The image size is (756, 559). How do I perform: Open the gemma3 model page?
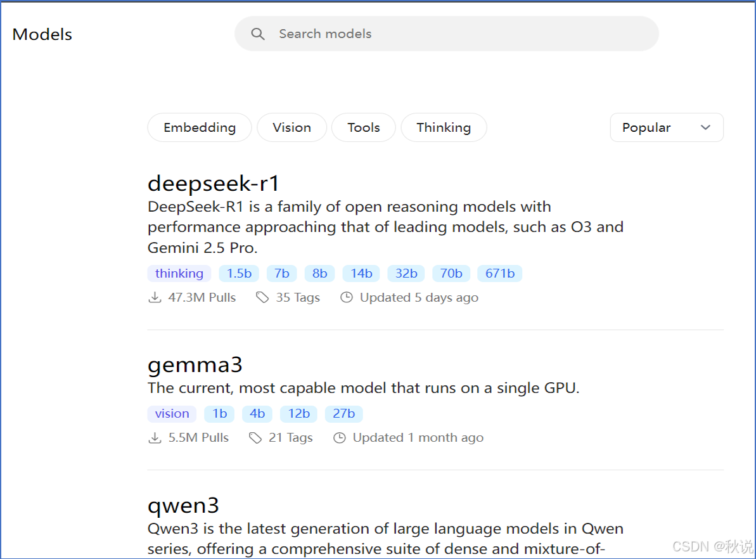(x=195, y=365)
